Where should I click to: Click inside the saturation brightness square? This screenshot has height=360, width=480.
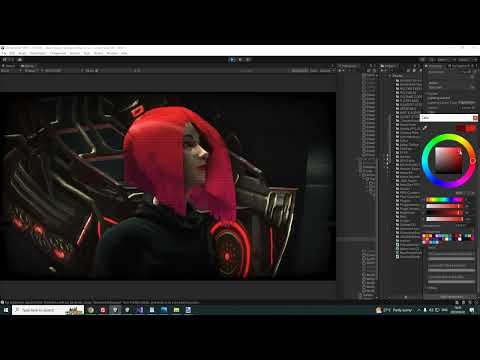[449, 161]
